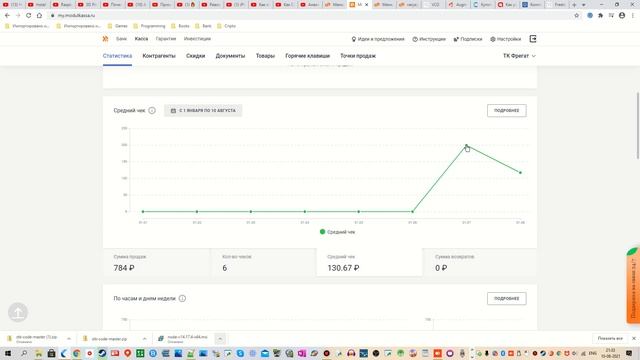Click the taskbar search magnifier icon
This screenshot has height=360, width=640.
point(24,353)
